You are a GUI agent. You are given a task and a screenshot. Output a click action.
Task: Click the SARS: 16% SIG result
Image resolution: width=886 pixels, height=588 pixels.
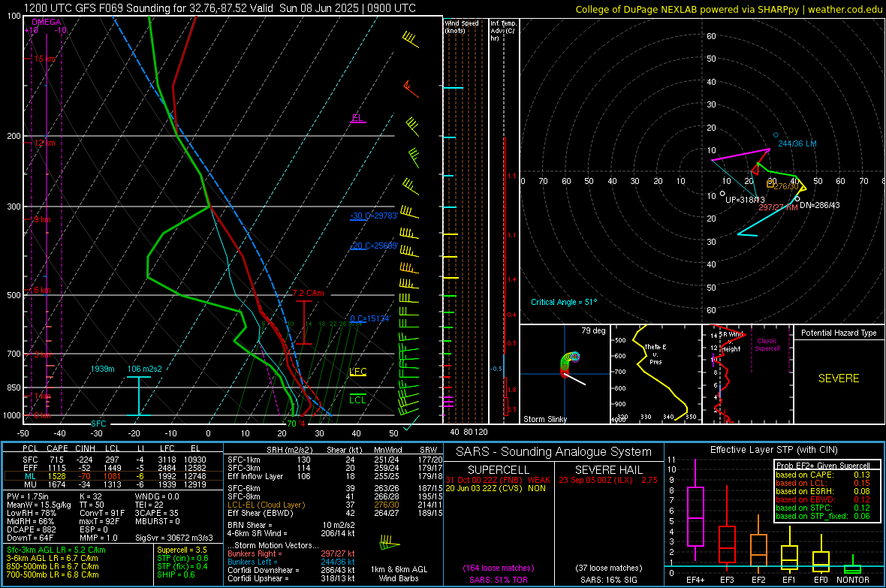608,580
